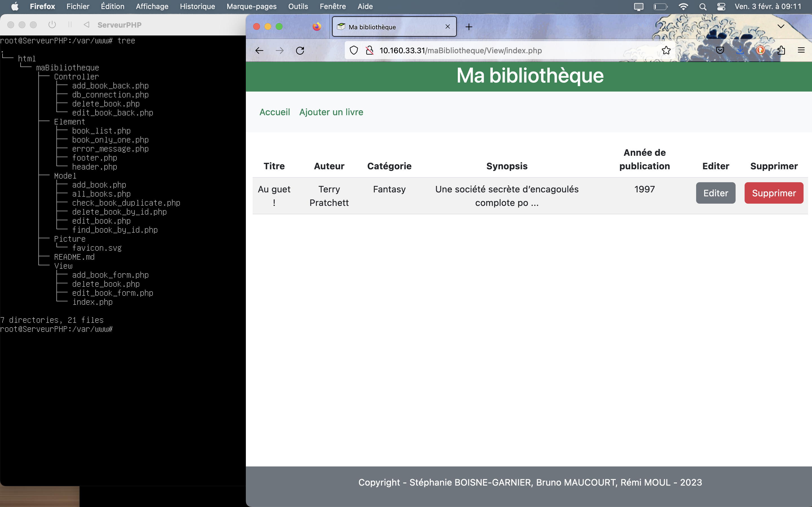Toggle the macOS Control Center icon

point(721,7)
